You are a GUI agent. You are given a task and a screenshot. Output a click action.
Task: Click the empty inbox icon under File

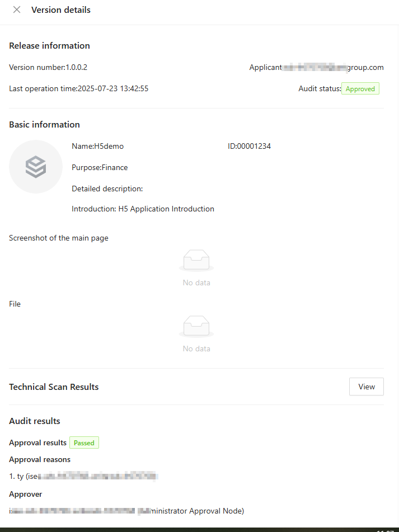pos(196,327)
